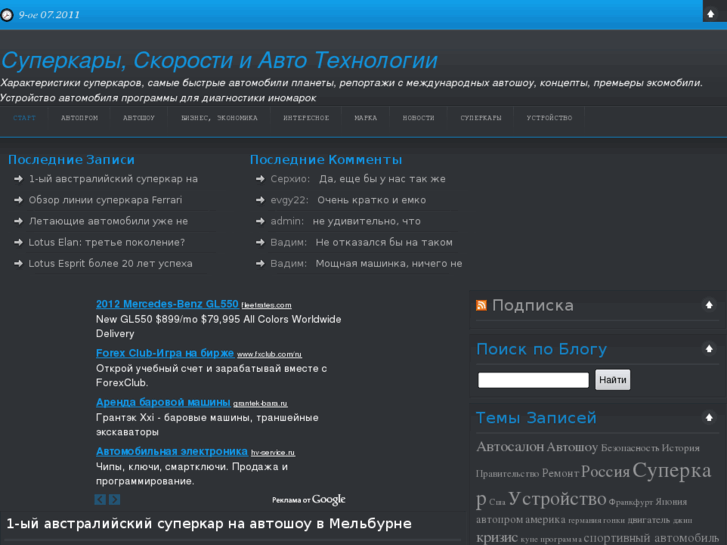This screenshot has width=727, height=545.
Task: Click the orange RSS feed icon
Action: 481,305
